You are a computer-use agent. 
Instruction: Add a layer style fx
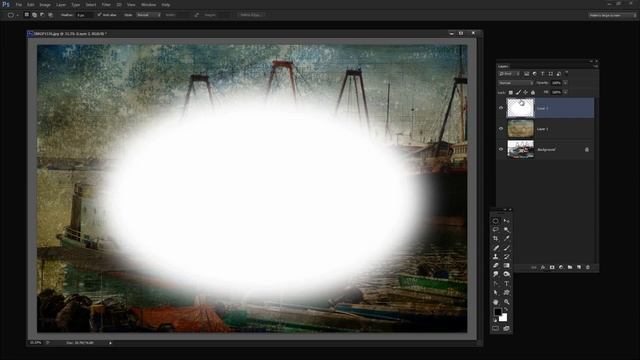pyautogui.click(x=543, y=267)
